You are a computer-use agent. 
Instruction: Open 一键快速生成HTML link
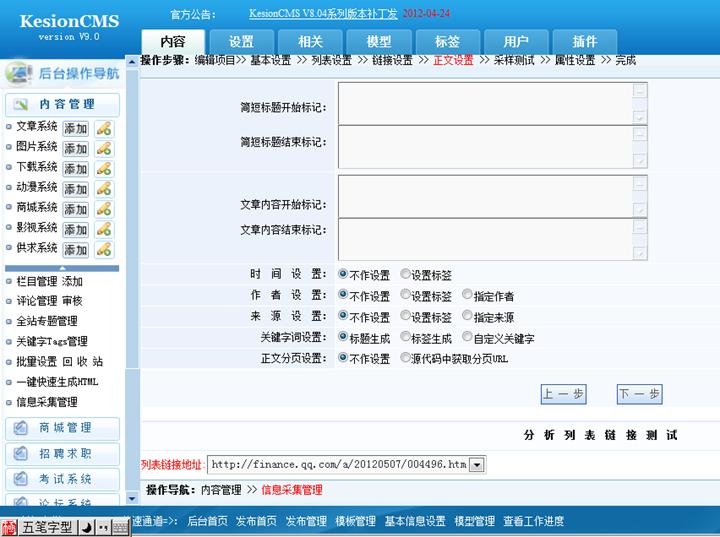[57, 382]
